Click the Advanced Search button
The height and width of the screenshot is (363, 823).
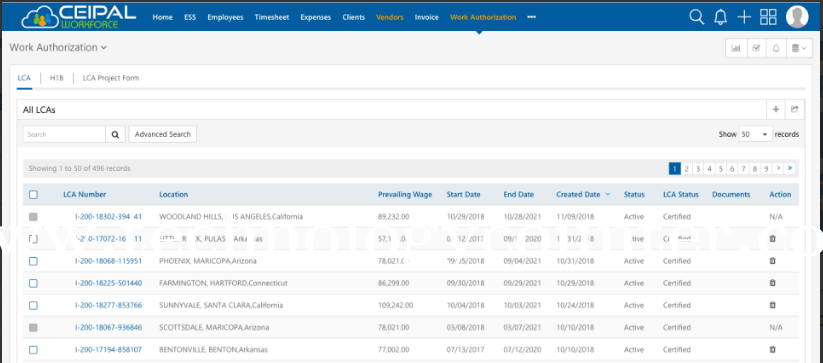(163, 134)
